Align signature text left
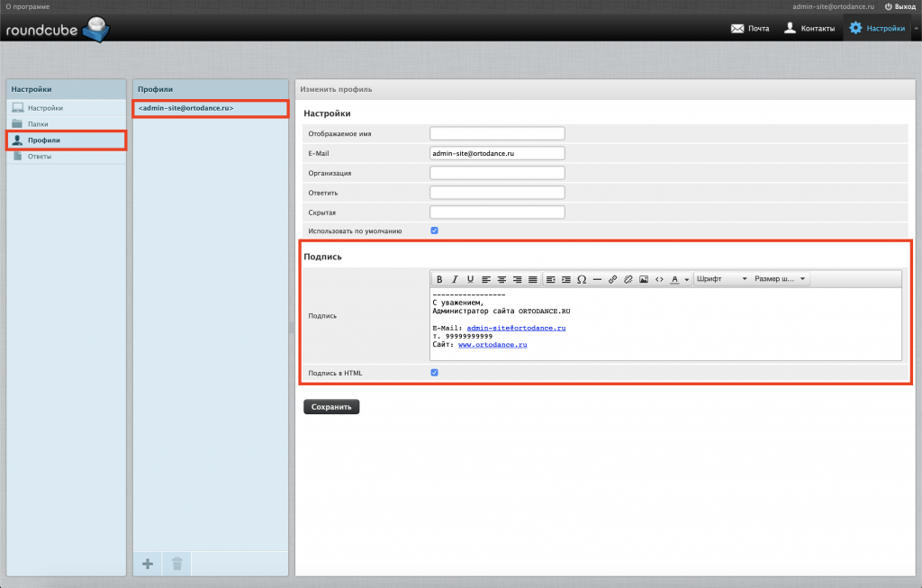Screen dimensions: 922x588 point(486,279)
